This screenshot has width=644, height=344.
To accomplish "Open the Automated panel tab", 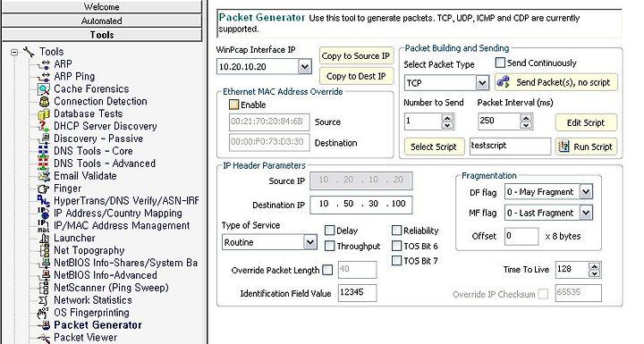I will point(102,21).
